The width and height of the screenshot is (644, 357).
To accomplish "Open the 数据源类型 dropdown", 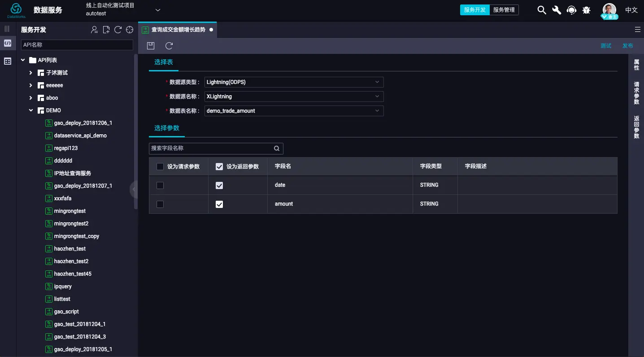I will tap(294, 82).
